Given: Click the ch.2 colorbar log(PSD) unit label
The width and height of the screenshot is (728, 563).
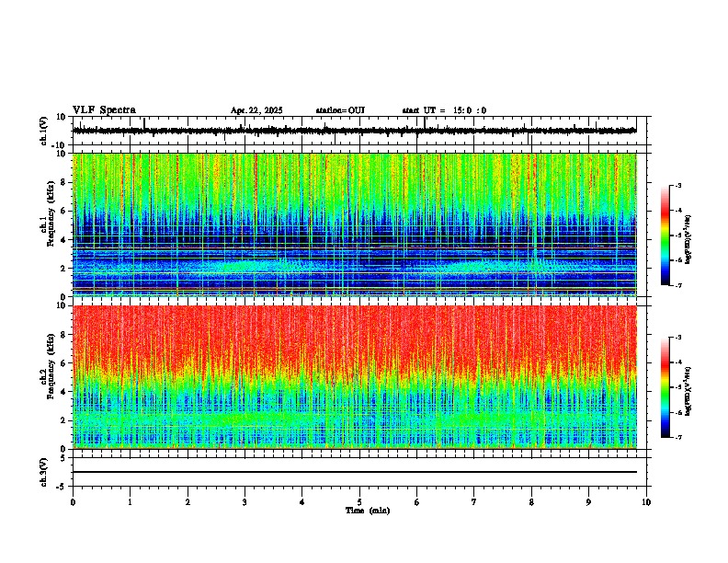Looking at the screenshot, I should [x=688, y=391].
